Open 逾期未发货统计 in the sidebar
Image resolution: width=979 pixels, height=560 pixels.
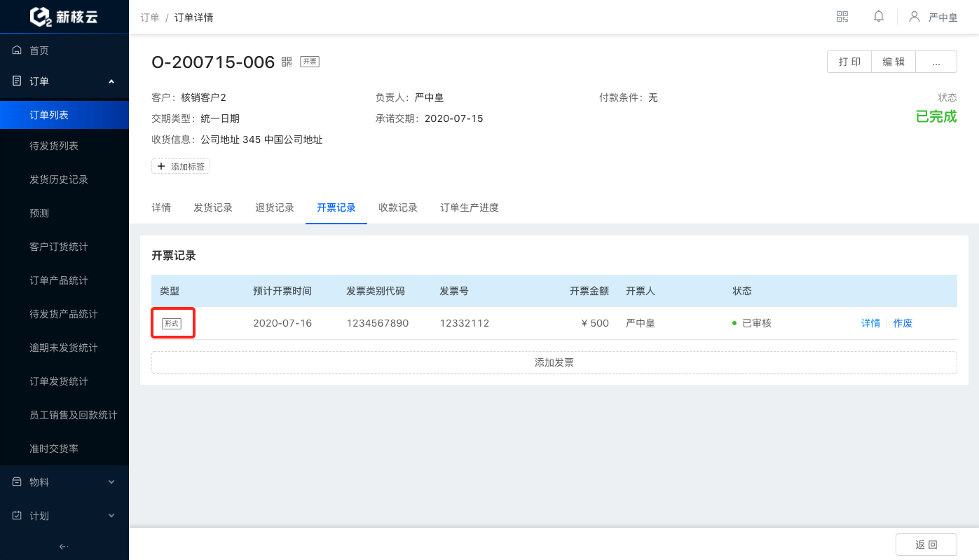(64, 348)
